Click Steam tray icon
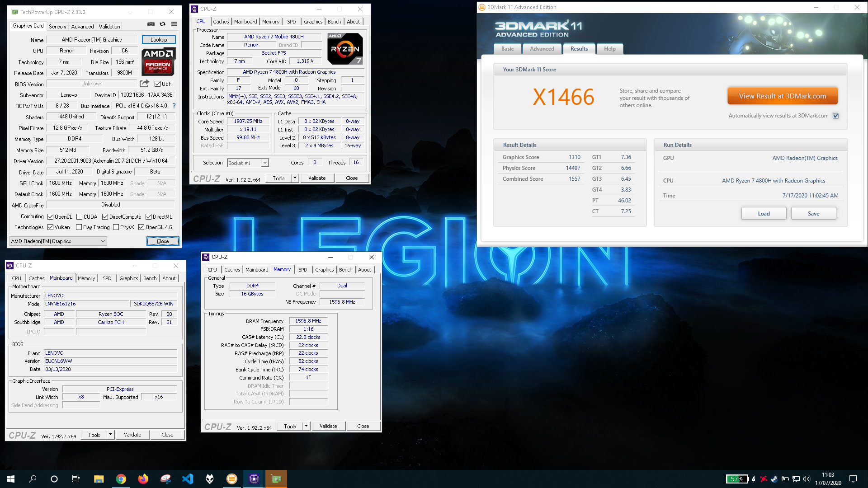Screen dimensions: 868x488 click(774, 479)
